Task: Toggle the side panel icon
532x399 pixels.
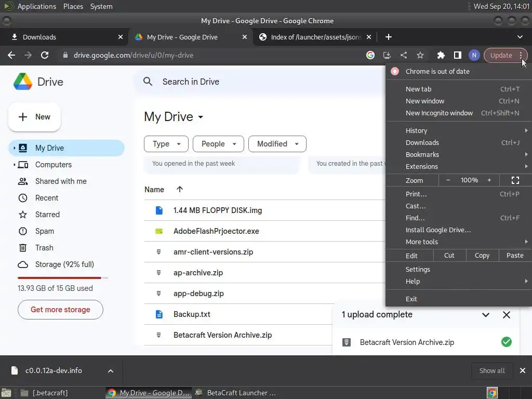Action: point(457,55)
